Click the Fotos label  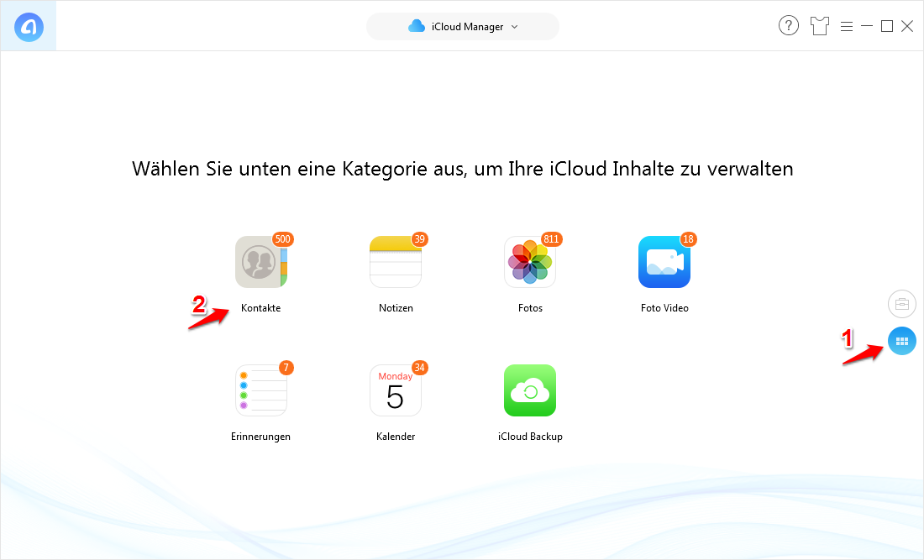(x=530, y=308)
